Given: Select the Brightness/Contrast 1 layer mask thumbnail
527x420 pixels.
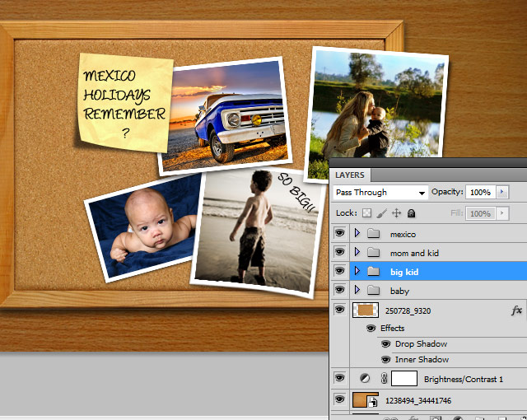Looking at the screenshot, I should pyautogui.click(x=403, y=379).
